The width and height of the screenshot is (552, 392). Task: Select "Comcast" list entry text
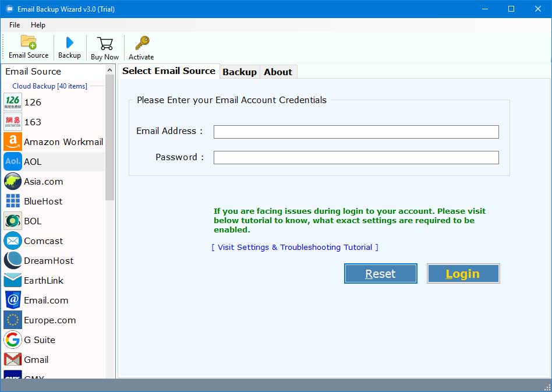coord(43,241)
